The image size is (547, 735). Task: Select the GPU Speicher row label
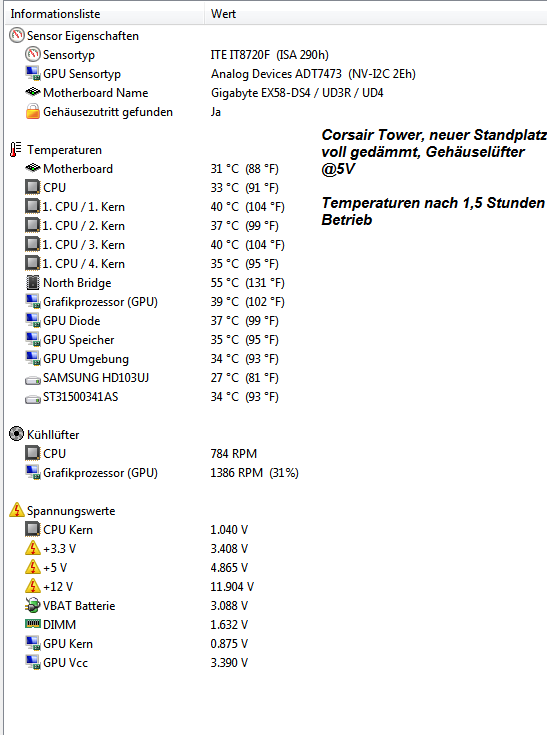[x=79, y=340]
